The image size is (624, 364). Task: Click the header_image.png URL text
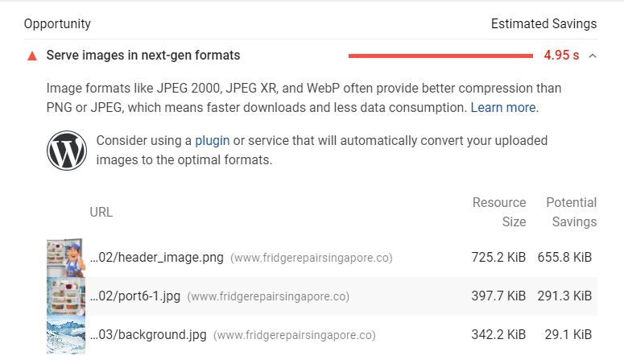pos(156,258)
